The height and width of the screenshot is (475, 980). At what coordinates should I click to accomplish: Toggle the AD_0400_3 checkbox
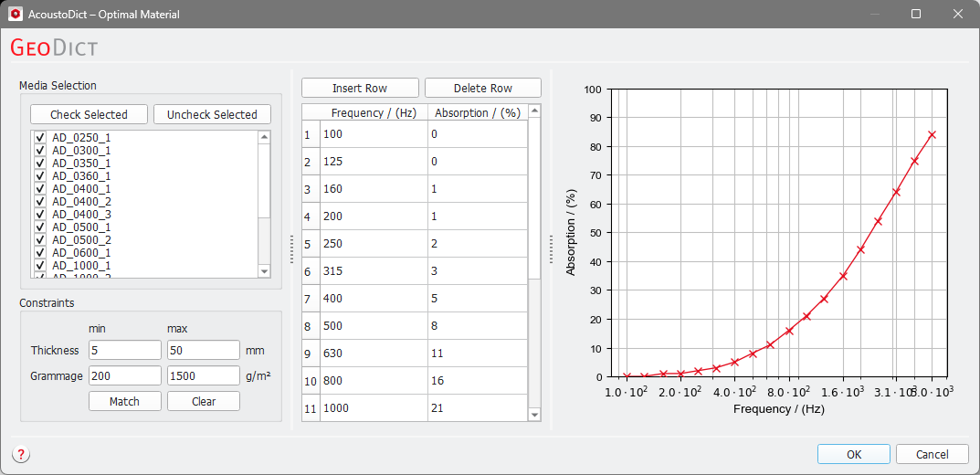click(x=40, y=215)
